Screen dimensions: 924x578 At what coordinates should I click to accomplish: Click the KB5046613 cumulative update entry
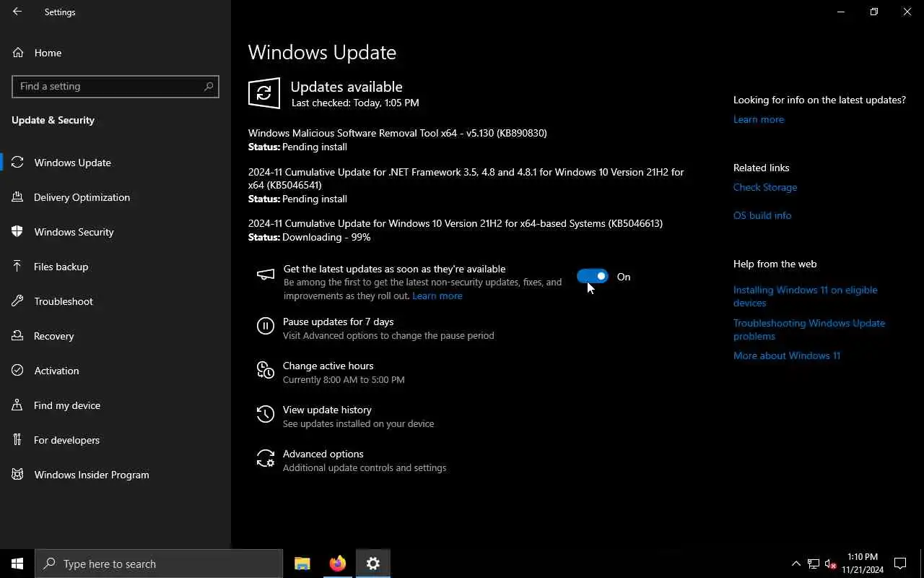(456, 223)
